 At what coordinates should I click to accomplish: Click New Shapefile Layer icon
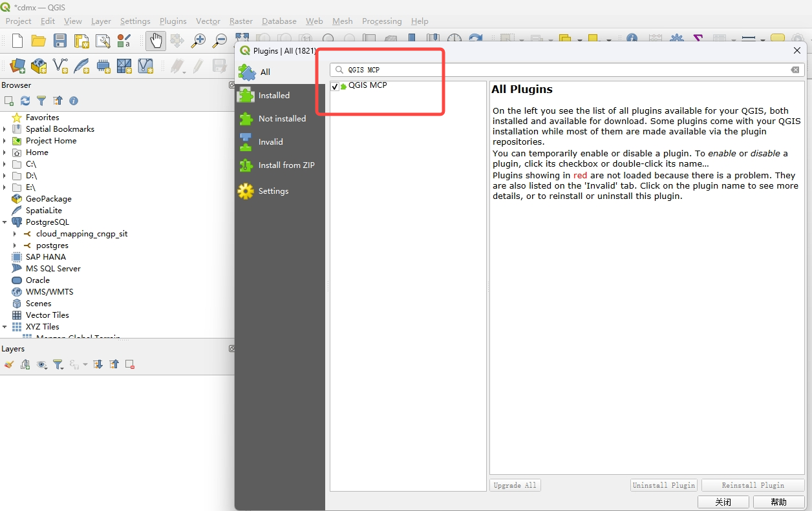point(60,66)
